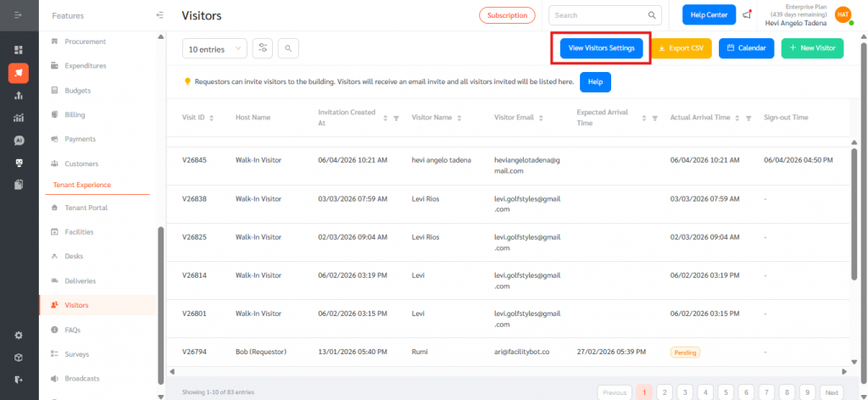
Task: Expand the 10 entries dropdown
Action: point(214,48)
